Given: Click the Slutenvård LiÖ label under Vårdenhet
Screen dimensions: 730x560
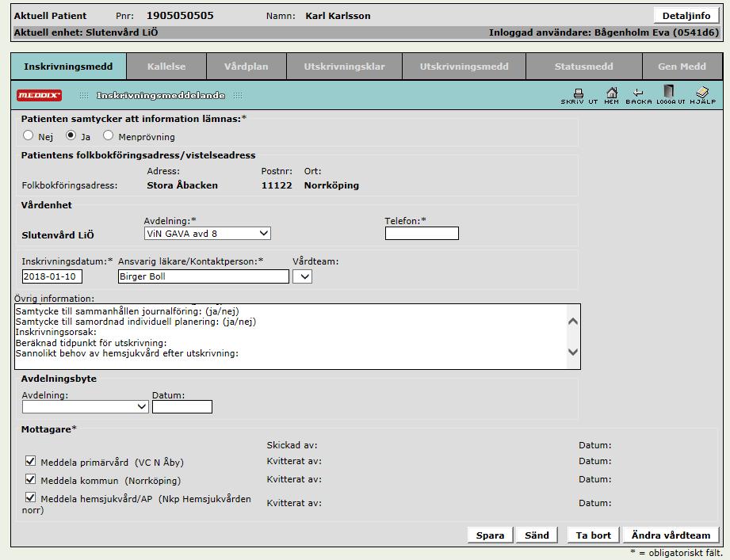Looking at the screenshot, I should [x=58, y=235].
